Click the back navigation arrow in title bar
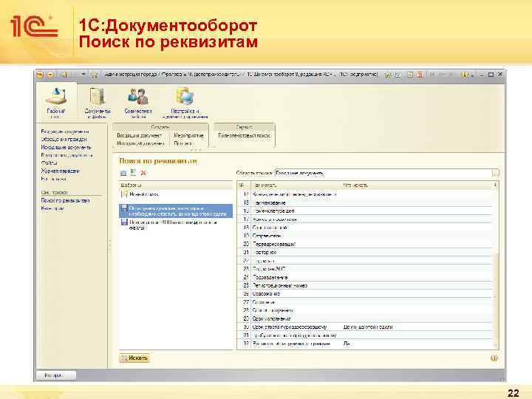Image resolution: width=532 pixels, height=399 pixels. (x=63, y=75)
